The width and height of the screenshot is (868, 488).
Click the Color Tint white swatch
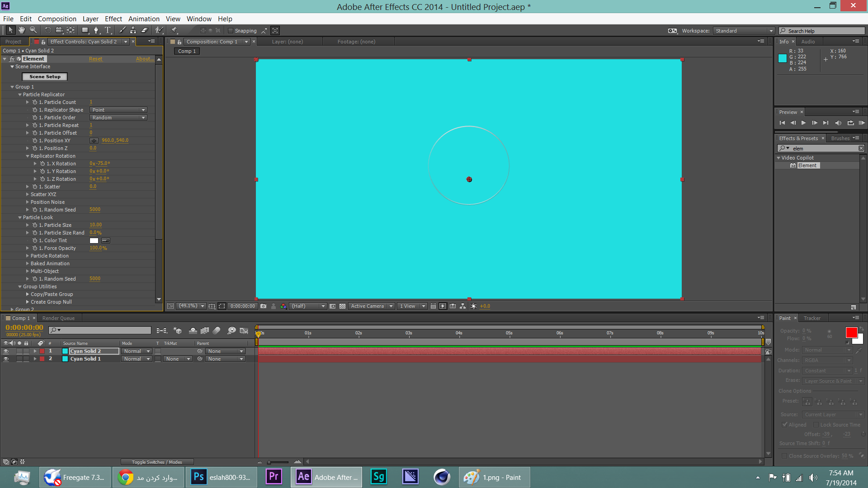coord(94,240)
